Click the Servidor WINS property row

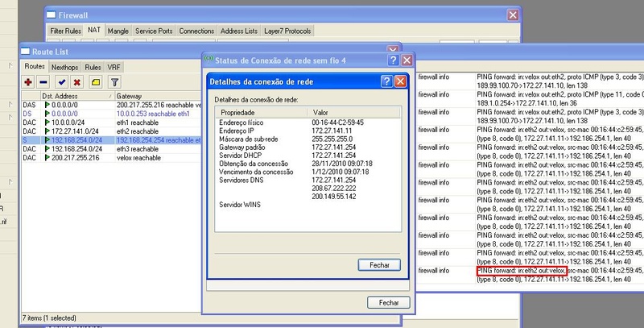(x=308, y=204)
